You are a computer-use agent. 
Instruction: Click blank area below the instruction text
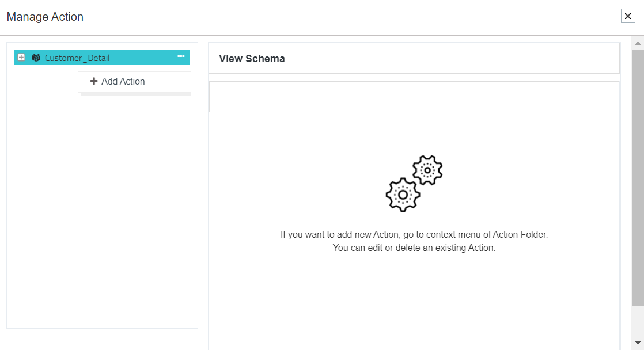coord(414,299)
